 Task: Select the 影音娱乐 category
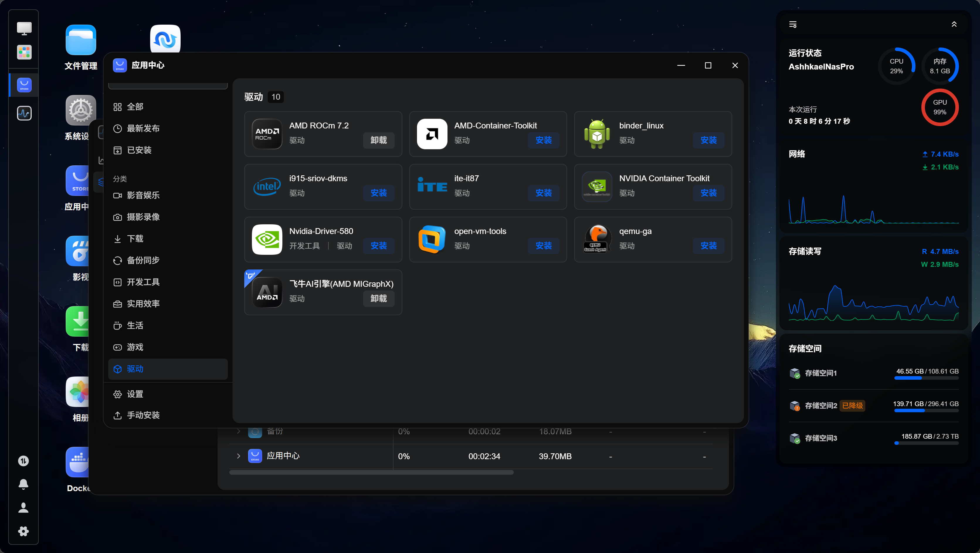click(168, 196)
